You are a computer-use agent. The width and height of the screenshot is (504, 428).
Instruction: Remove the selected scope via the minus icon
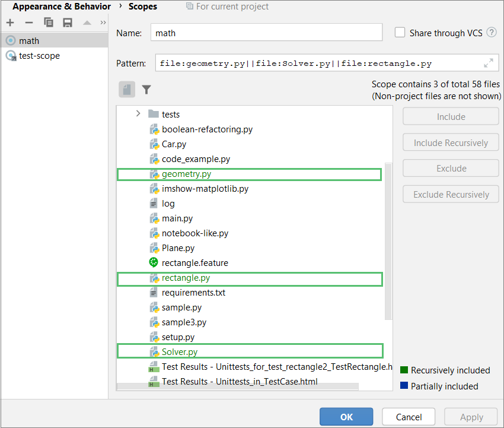pos(28,22)
